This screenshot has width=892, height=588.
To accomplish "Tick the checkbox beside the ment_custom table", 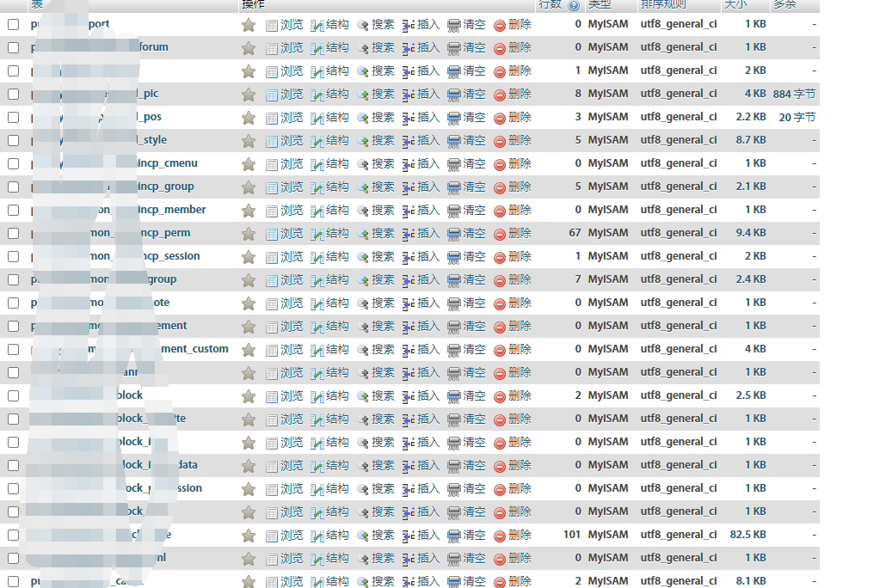I will (x=13, y=349).
